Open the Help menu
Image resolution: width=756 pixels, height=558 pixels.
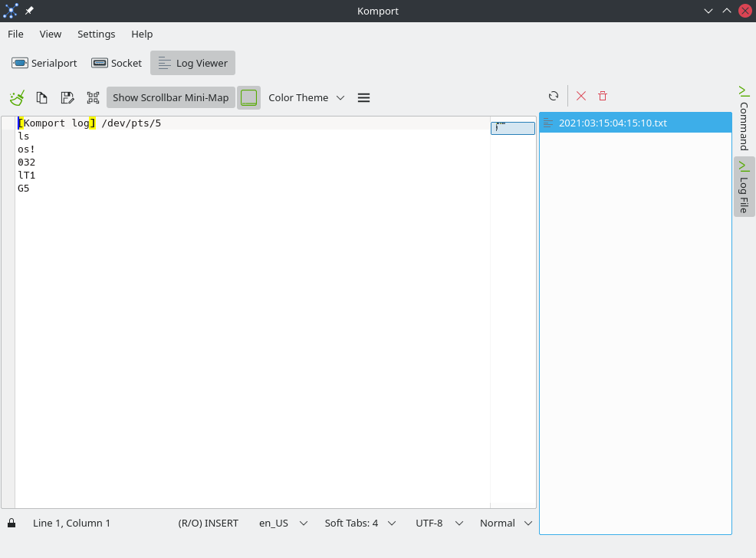[142, 34]
